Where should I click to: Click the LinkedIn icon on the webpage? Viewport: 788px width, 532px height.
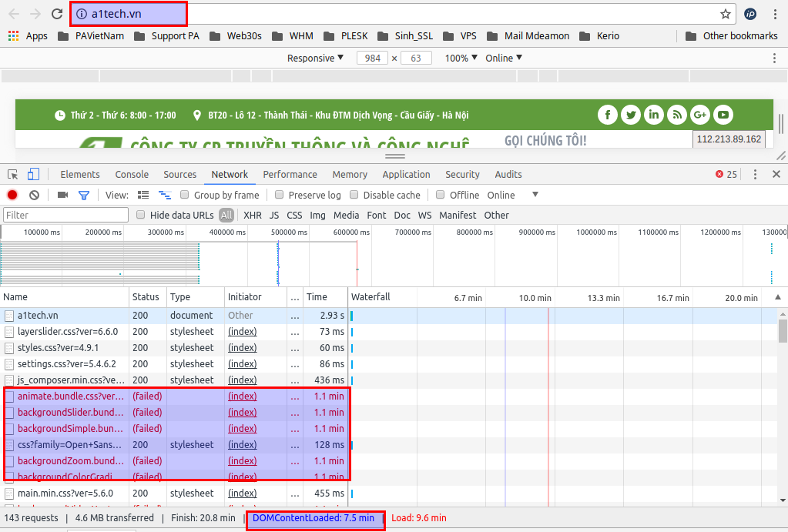[x=654, y=115]
